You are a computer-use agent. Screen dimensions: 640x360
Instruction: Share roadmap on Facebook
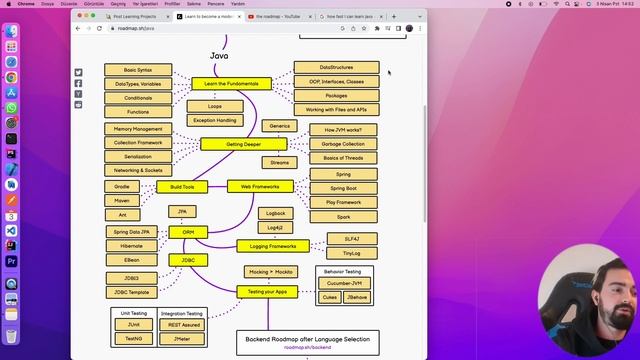pos(78,83)
